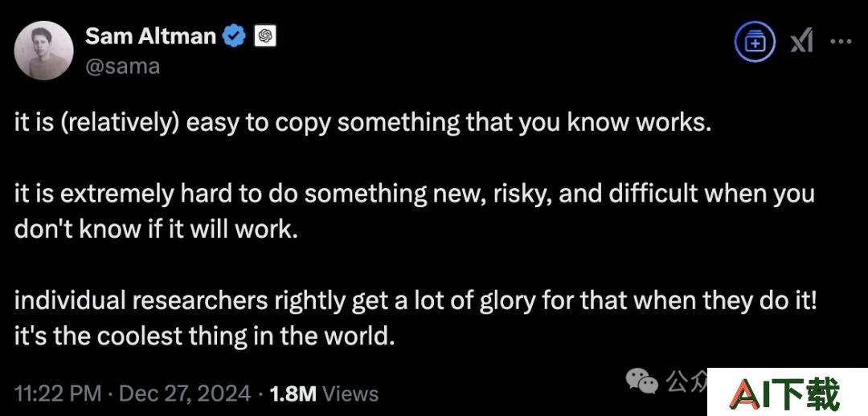Click the blue verified checkmark badge
Viewport: 868px width, 416px height.
click(234, 37)
